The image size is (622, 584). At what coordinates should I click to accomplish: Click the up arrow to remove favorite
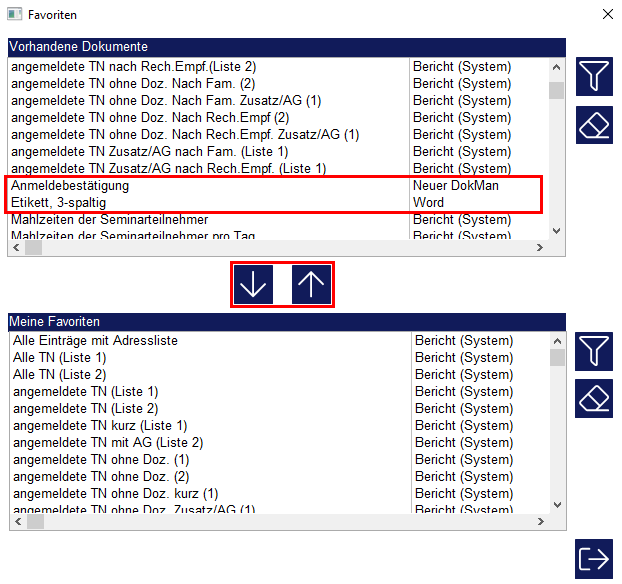(311, 285)
